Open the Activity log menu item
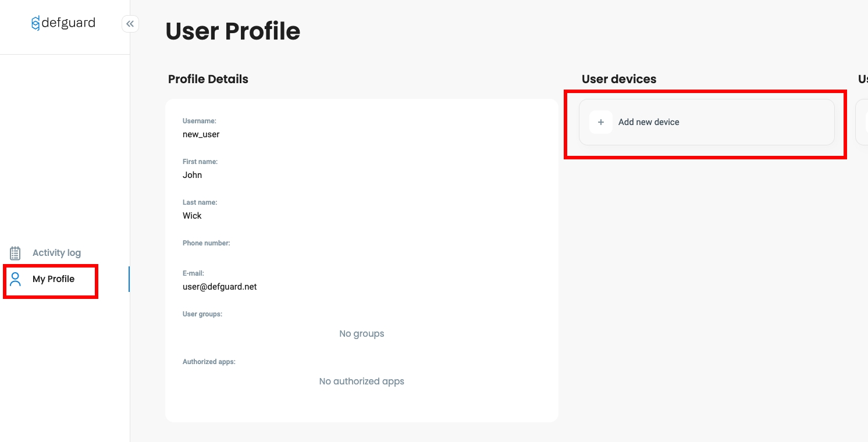This screenshot has width=868, height=442. pos(56,253)
